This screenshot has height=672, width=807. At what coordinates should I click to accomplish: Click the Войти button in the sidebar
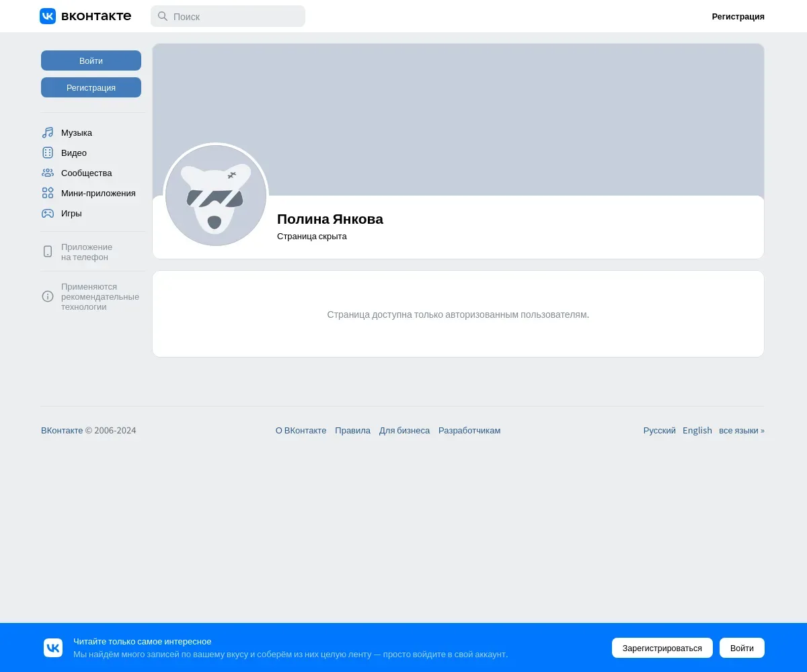(x=91, y=60)
